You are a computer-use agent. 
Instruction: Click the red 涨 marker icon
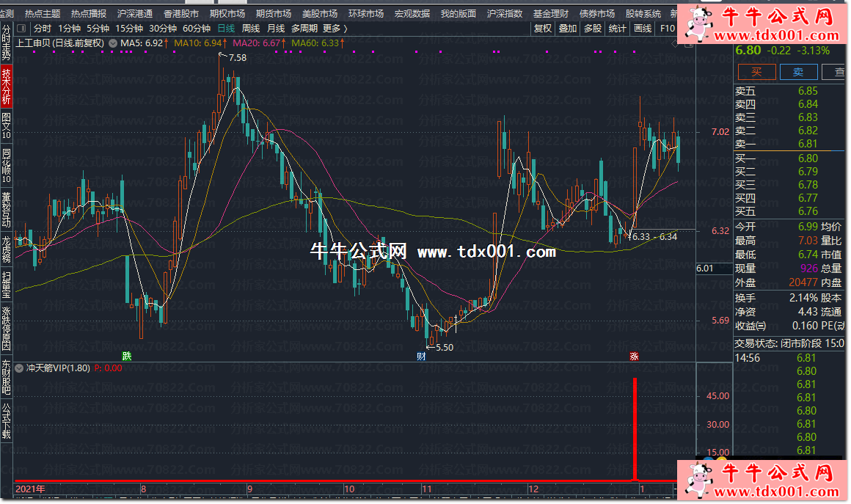pos(633,357)
